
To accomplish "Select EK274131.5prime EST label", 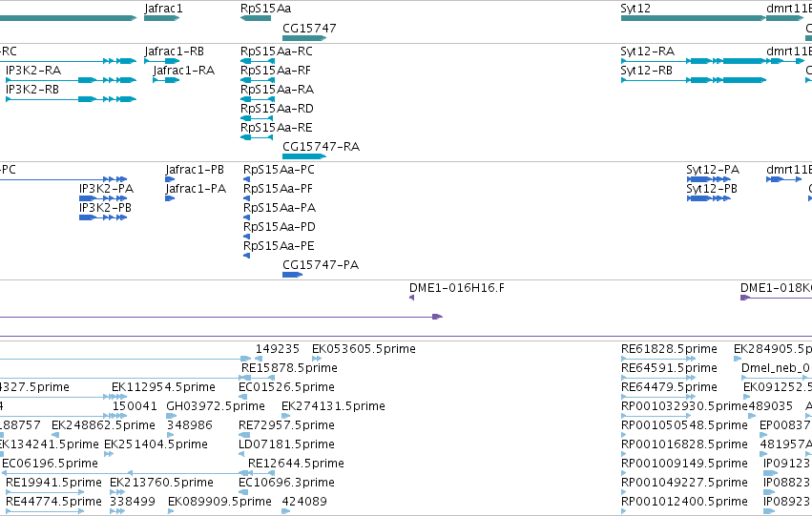I will 333,407.
